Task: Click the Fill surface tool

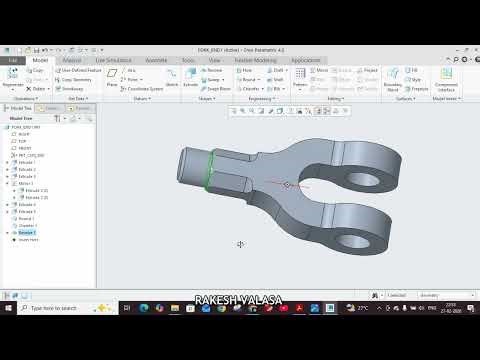Action: click(411, 70)
